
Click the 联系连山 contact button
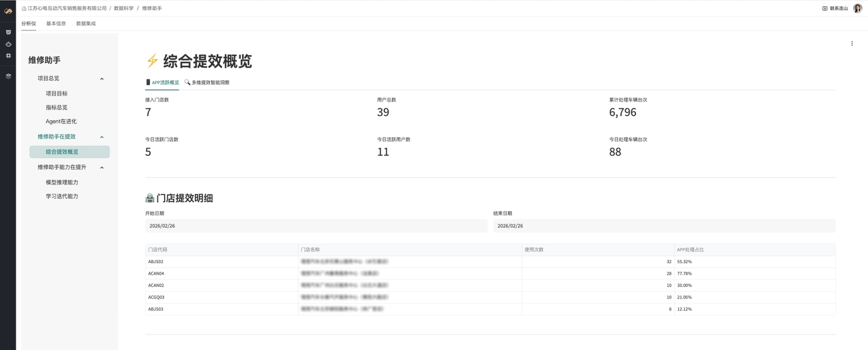835,8
